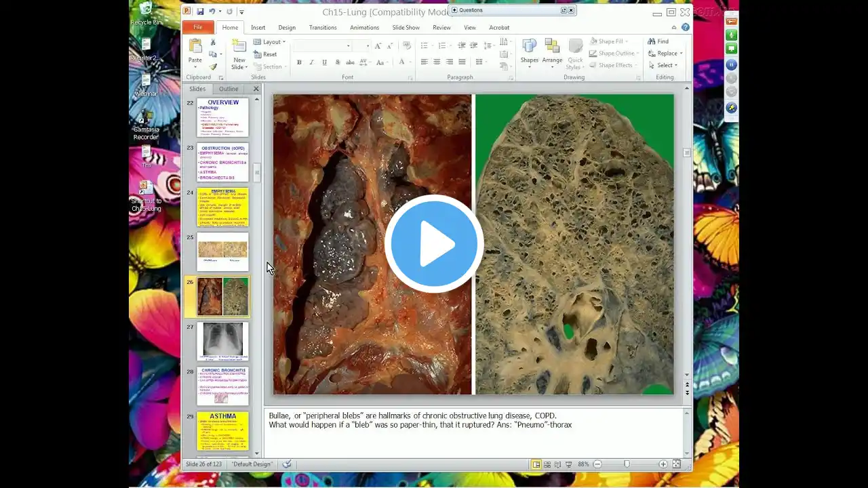Open the Shapes gallery
This screenshot has height=488, width=868.
(x=530, y=52)
